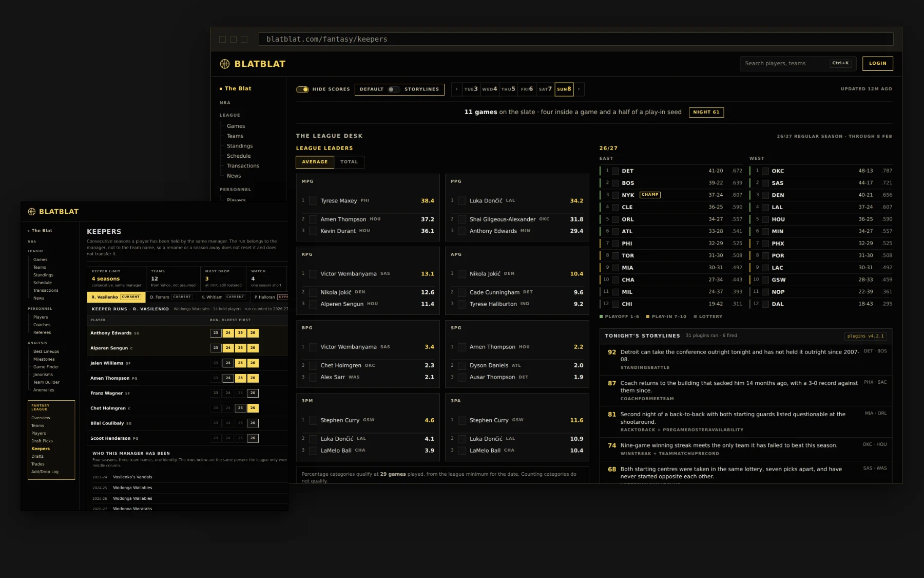Open Add/Drop Log in Fantasy League menu
Screen dimensions: 924x578
tap(45, 472)
